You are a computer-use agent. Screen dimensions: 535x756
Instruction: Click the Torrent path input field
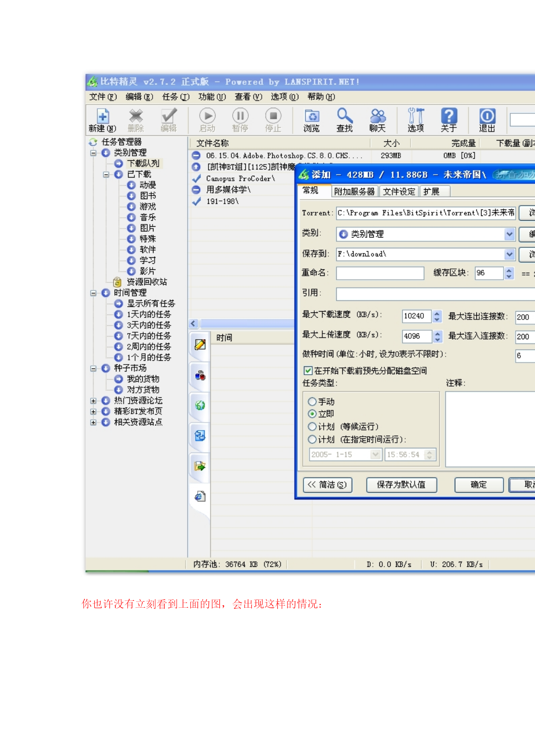click(x=426, y=213)
